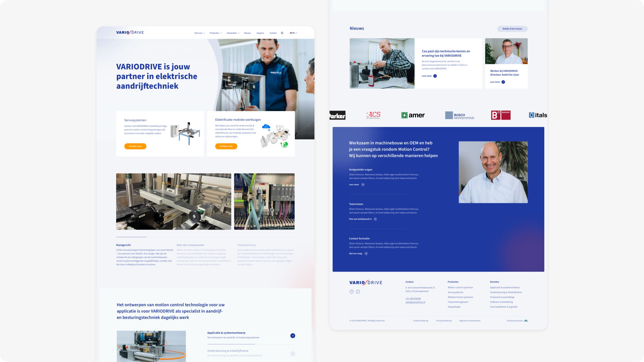Click the Cas Helder news photo
The width and height of the screenshot is (644, 362).
382,63
